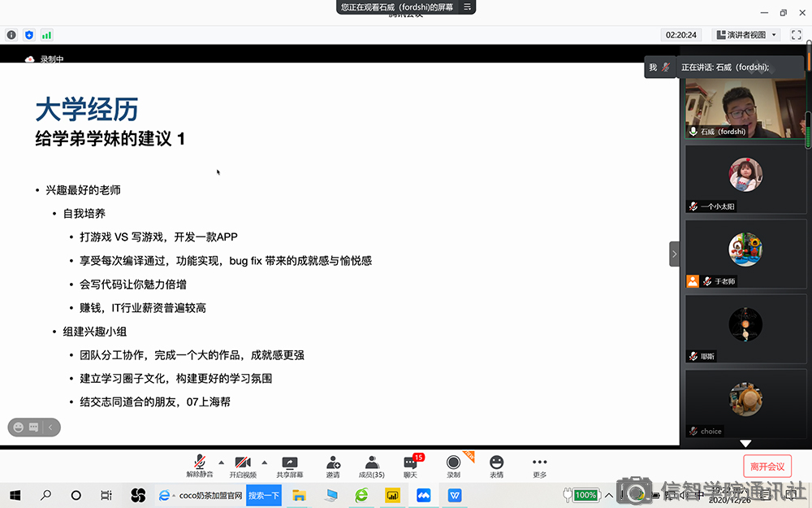Open 更多 options in meeting toolbar
This screenshot has width=812, height=508.
click(539, 467)
